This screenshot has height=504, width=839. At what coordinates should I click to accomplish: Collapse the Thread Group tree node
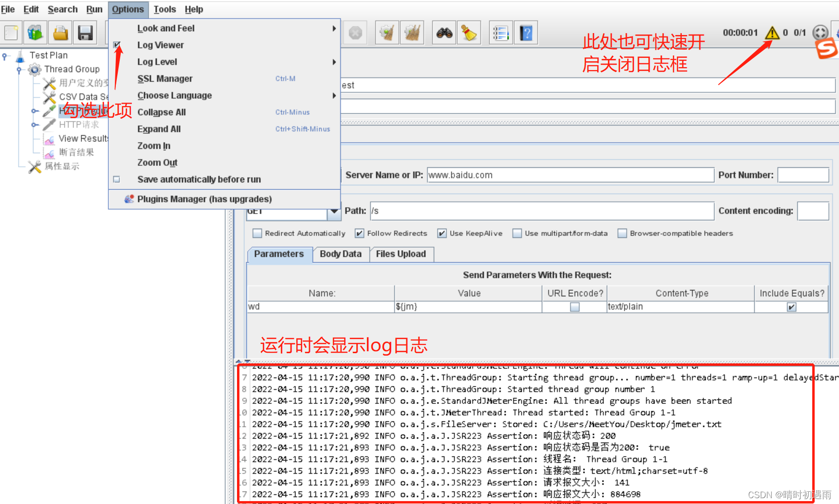19,70
